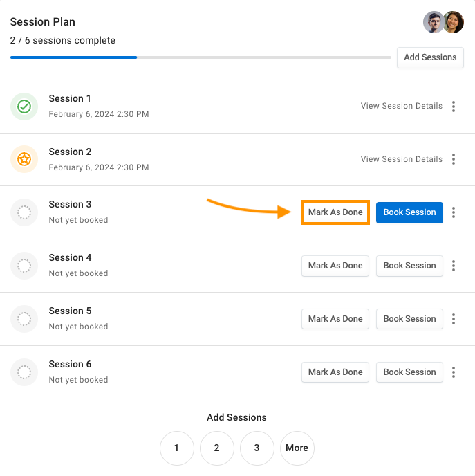
Task: Click Session 5 dotted circle status icon
Action: click(x=24, y=319)
